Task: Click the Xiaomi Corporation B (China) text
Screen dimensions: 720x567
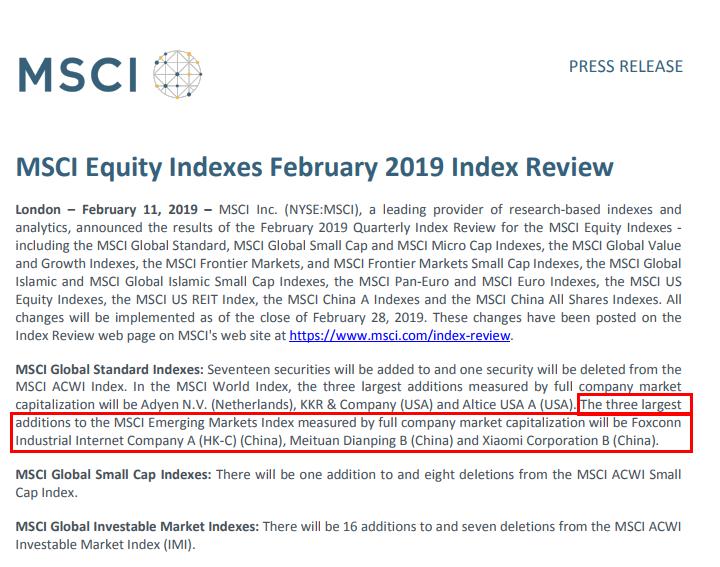Action: click(x=570, y=441)
